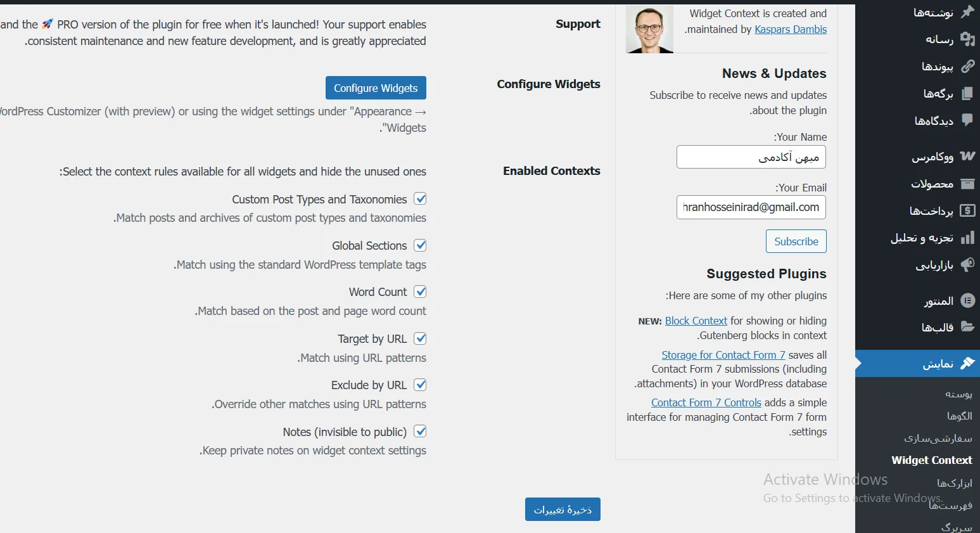Viewport: 980px width, 533px height.
Task: Open the Kaspars Dambis link
Action: coord(790,29)
